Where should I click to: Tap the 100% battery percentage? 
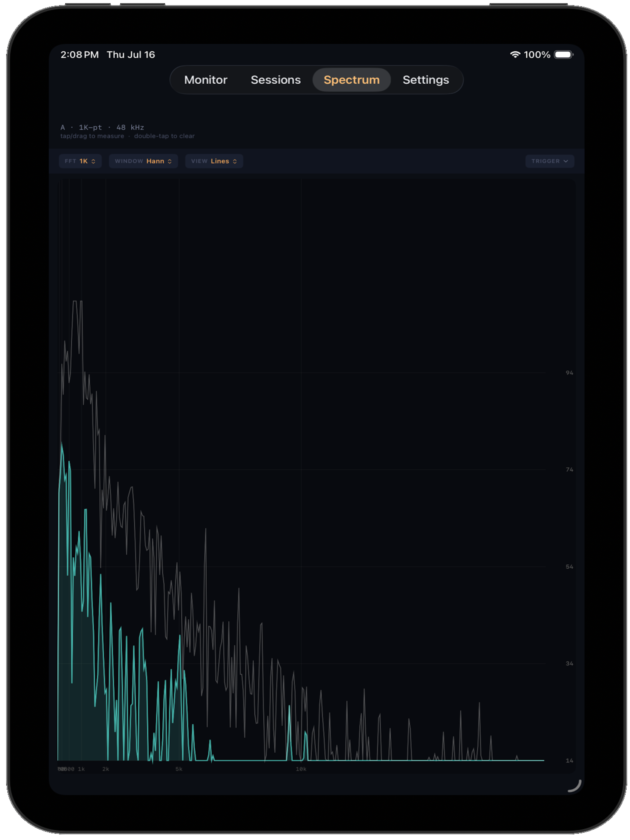(537, 55)
